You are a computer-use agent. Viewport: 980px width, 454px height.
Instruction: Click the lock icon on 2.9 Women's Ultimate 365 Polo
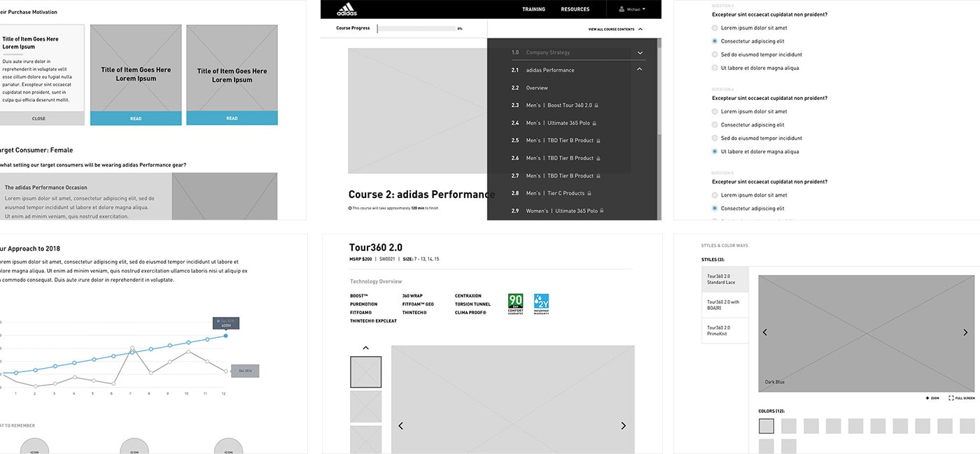[602, 211]
